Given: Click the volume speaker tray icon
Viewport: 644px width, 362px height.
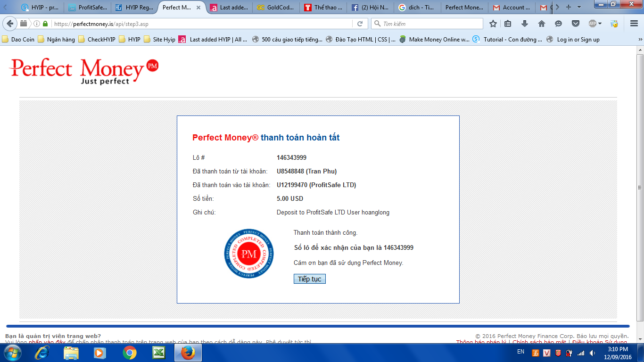Looking at the screenshot, I should point(592,353).
